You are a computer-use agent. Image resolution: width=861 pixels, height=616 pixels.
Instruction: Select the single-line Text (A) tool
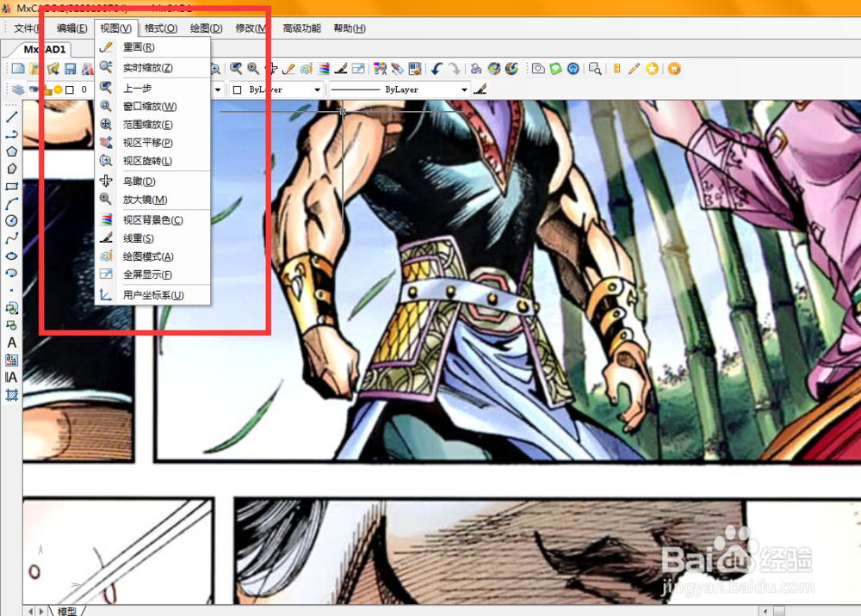(x=11, y=342)
